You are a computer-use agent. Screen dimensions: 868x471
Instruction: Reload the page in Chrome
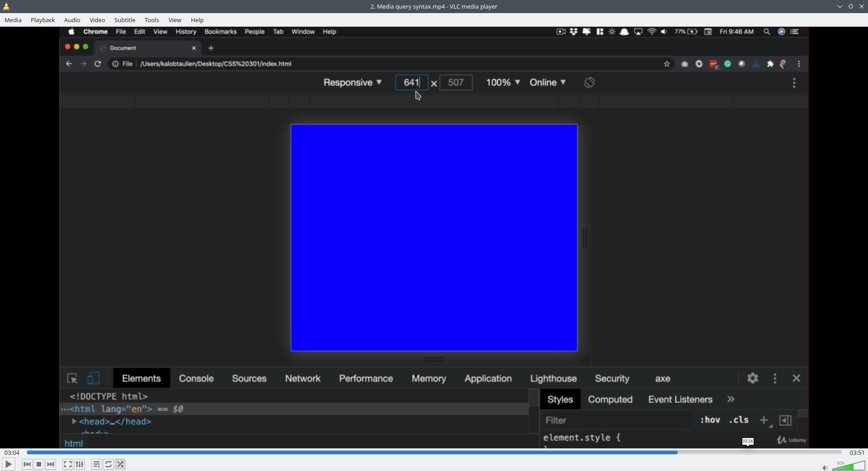click(x=98, y=64)
